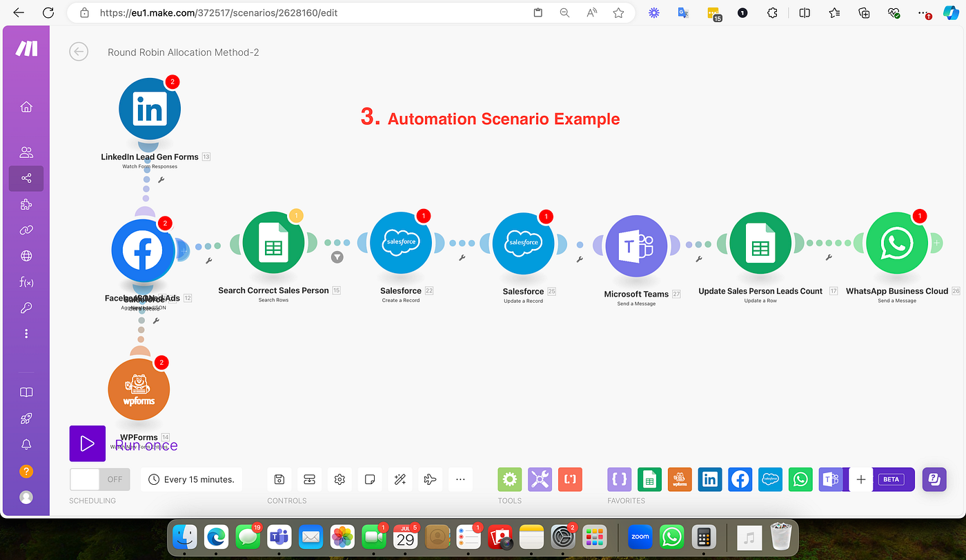
Task: Open Settings and more menu in browser
Action: (x=925, y=12)
